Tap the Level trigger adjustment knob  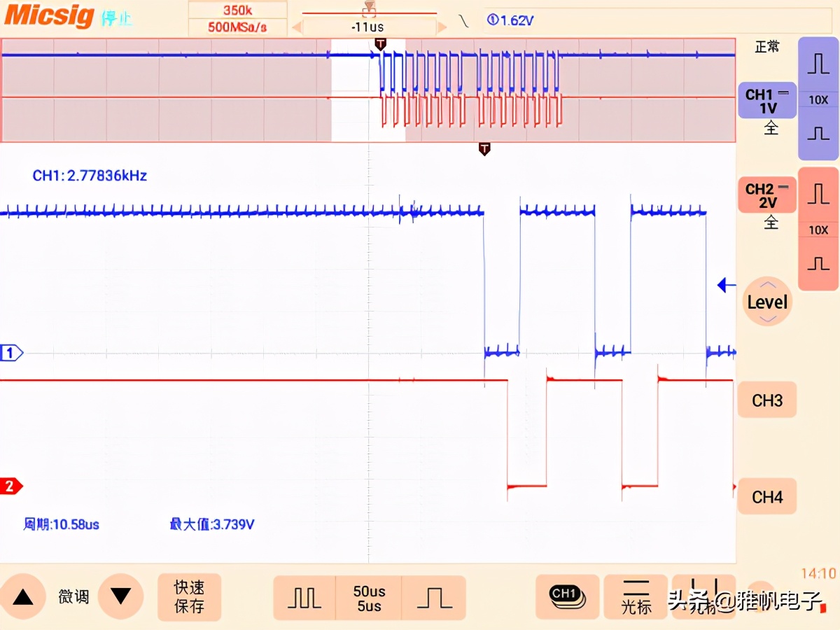point(767,302)
